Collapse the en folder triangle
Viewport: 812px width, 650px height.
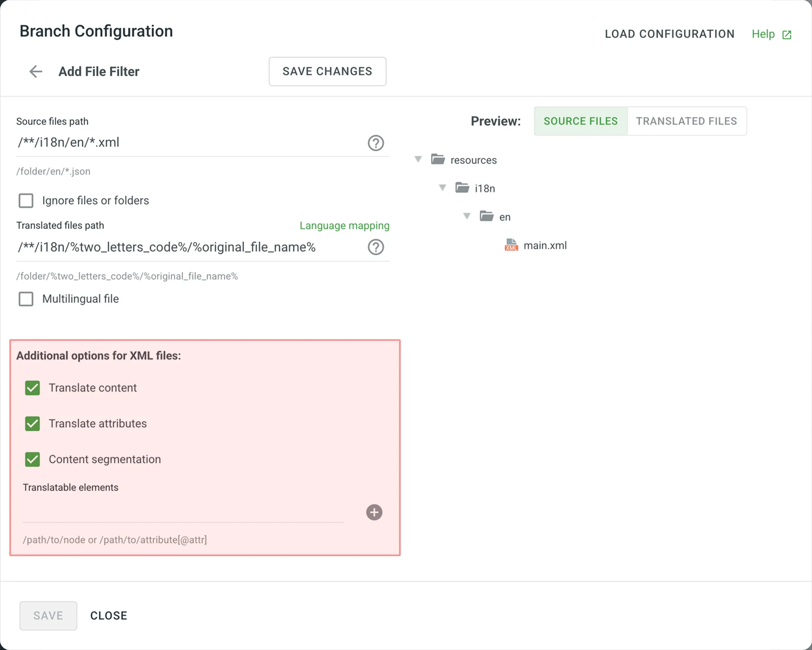467,216
